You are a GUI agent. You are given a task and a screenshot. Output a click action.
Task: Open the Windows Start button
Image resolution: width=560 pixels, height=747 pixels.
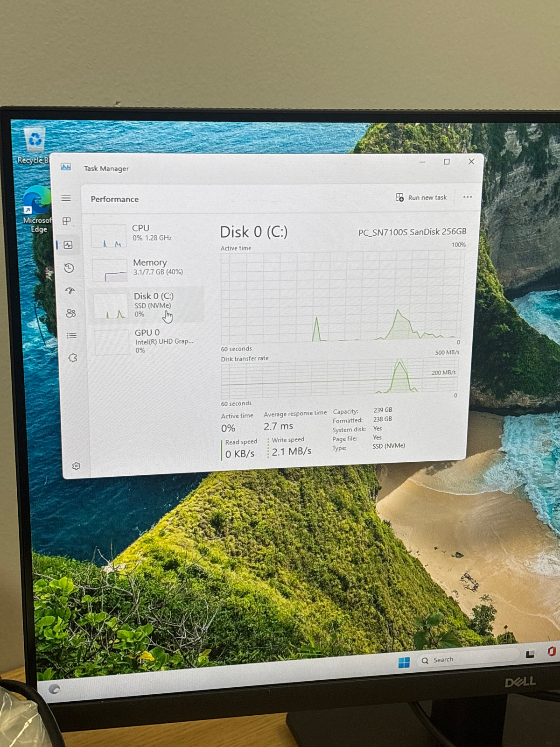click(404, 662)
